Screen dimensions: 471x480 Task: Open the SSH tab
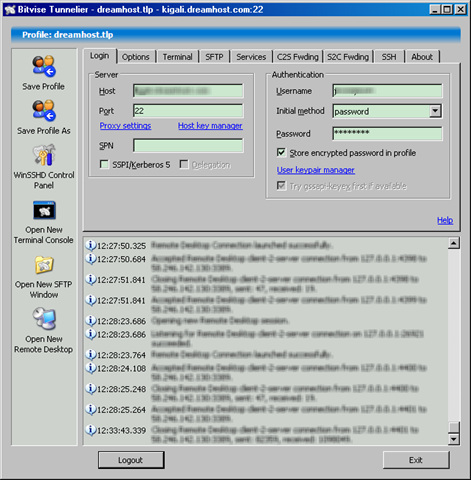click(x=389, y=57)
